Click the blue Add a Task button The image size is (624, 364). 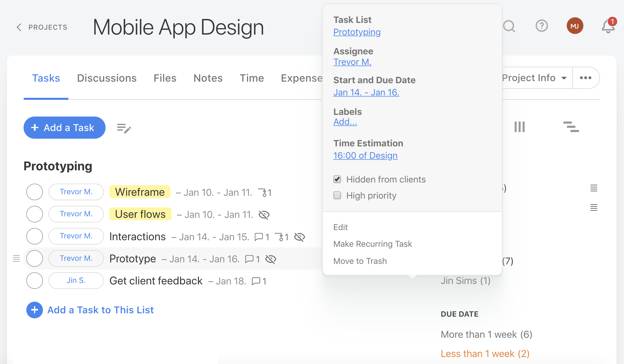tap(64, 128)
